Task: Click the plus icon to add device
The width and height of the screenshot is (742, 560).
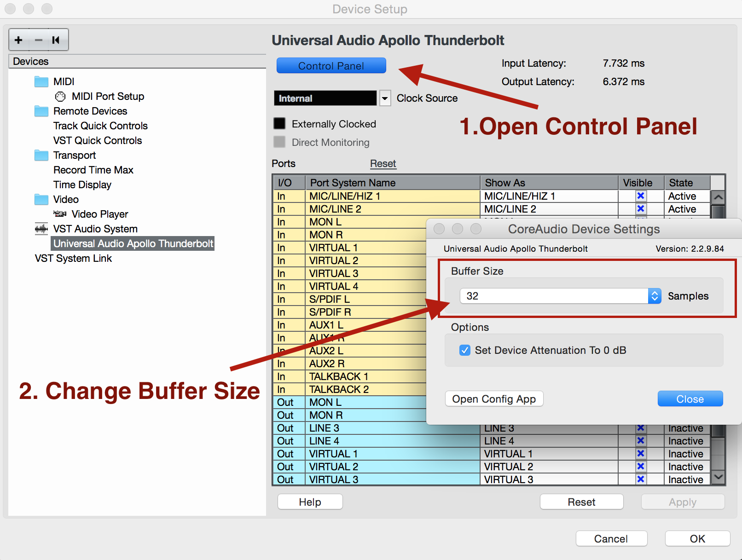Action: 18,40
